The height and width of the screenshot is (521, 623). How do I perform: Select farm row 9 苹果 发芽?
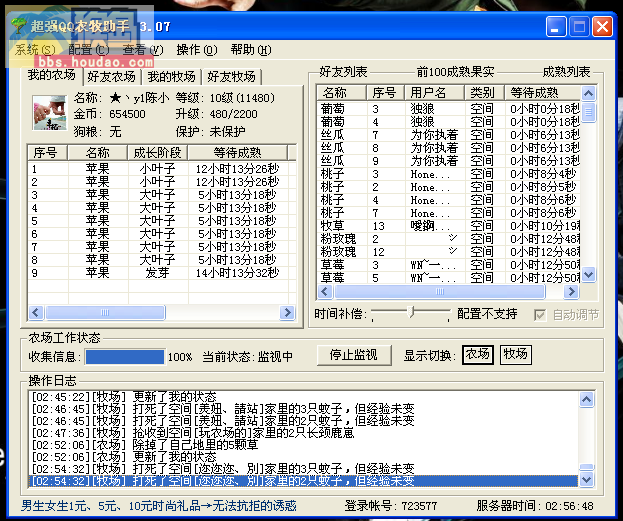(x=162, y=273)
